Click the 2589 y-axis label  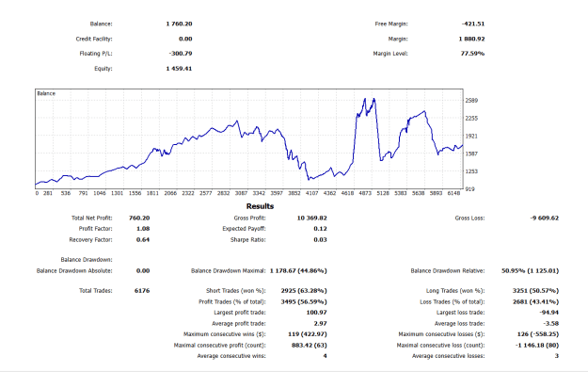pyautogui.click(x=471, y=100)
